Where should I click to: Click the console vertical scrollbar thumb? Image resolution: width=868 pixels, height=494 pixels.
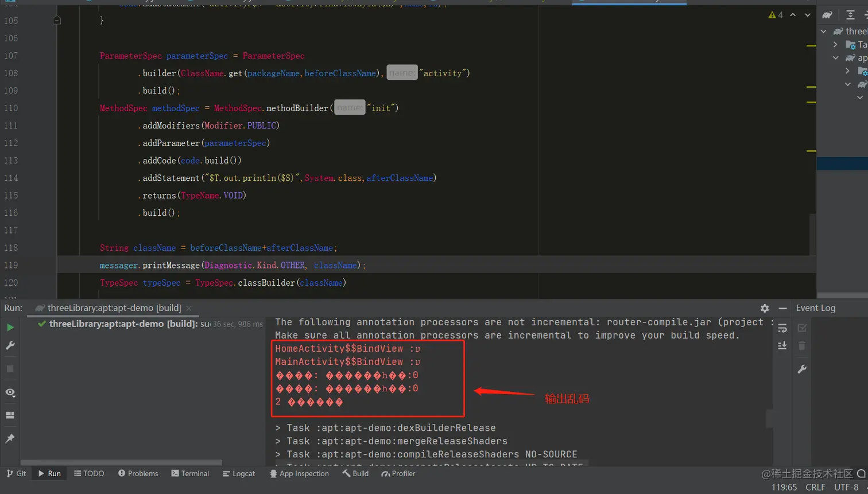tap(769, 418)
